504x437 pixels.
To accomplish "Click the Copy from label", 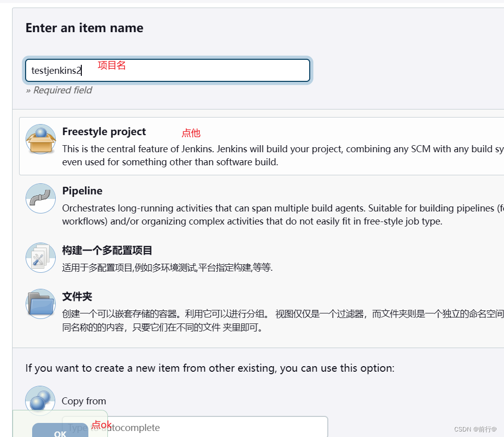I will [x=84, y=401].
